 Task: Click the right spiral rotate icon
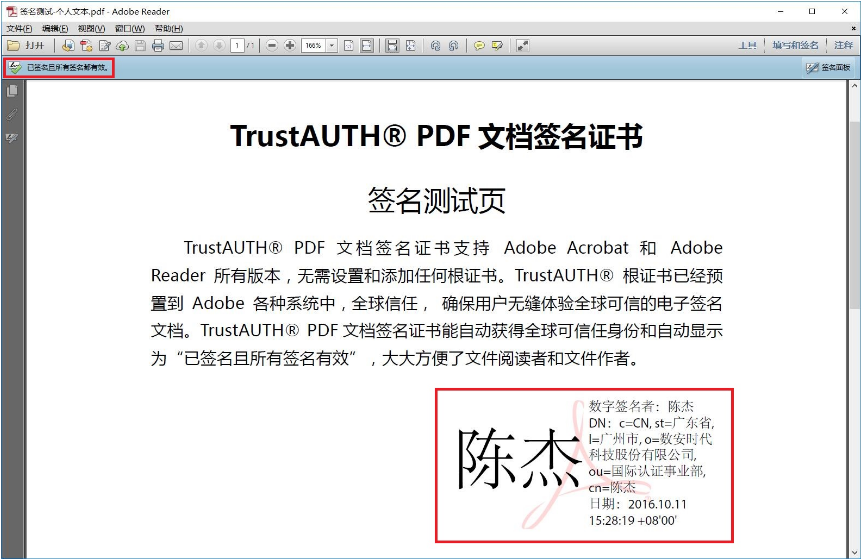coord(454,46)
